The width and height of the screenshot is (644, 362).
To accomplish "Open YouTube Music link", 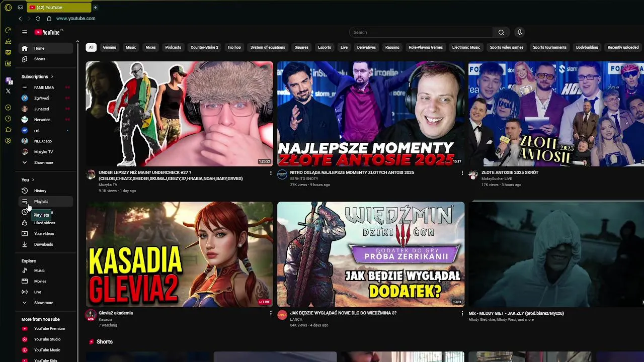I will [46, 350].
